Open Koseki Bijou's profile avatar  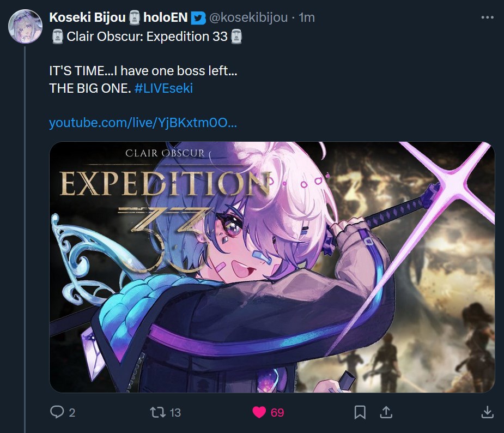[x=26, y=26]
